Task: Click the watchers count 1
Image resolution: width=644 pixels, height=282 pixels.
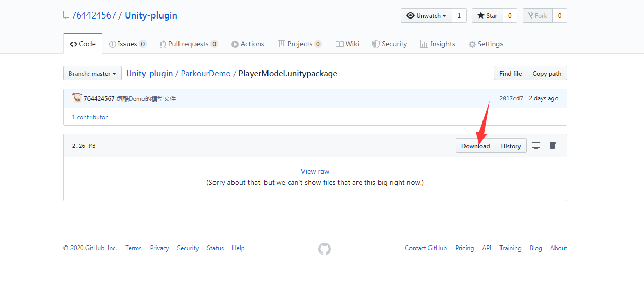Action: click(x=459, y=16)
